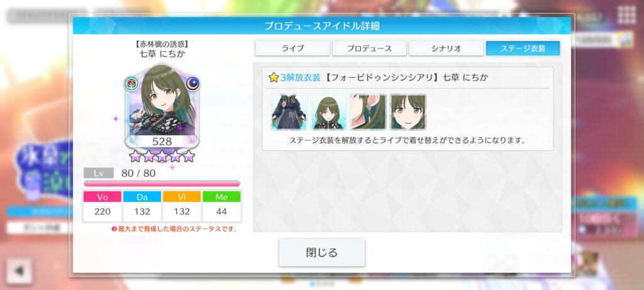The image size is (644, 290).
Task: Click the Da stat header
Action: point(142,197)
